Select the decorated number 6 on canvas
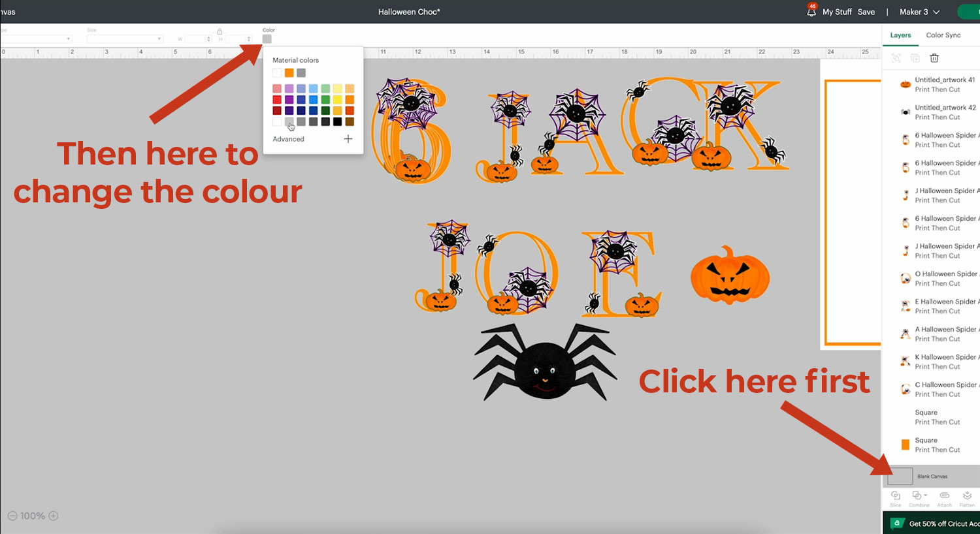Screen dimensions: 980x534 point(410,131)
